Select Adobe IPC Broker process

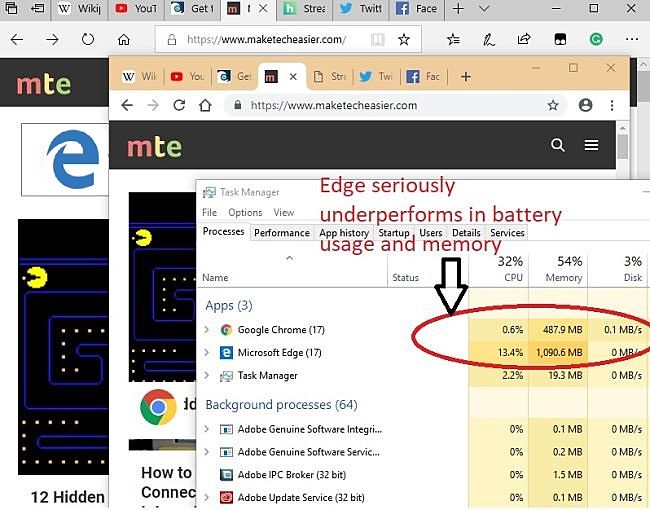[x=423, y=474]
